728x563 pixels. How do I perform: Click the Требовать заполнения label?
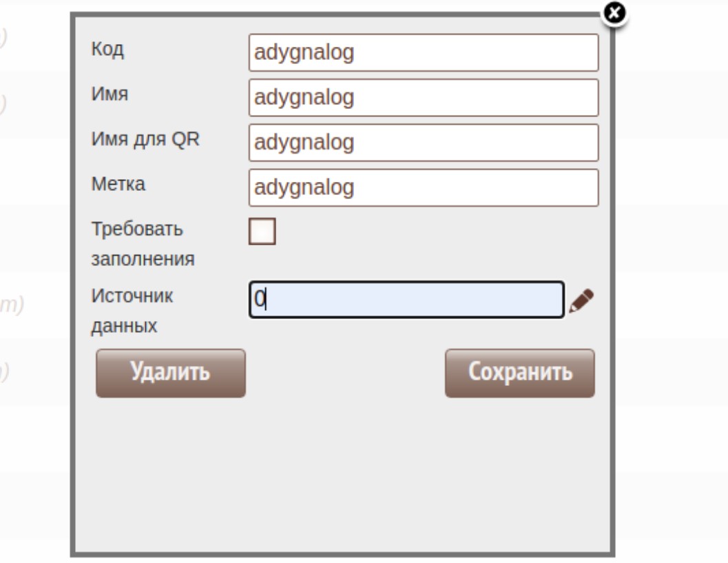point(143,244)
